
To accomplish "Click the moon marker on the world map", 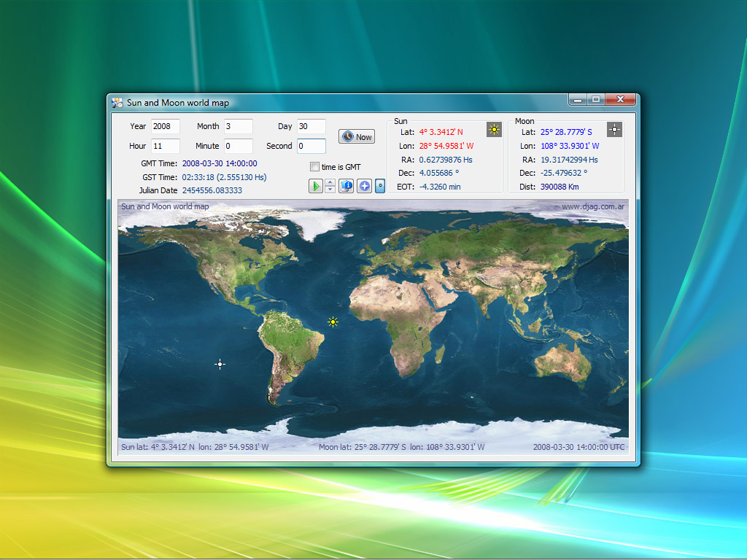I will pos(220,364).
